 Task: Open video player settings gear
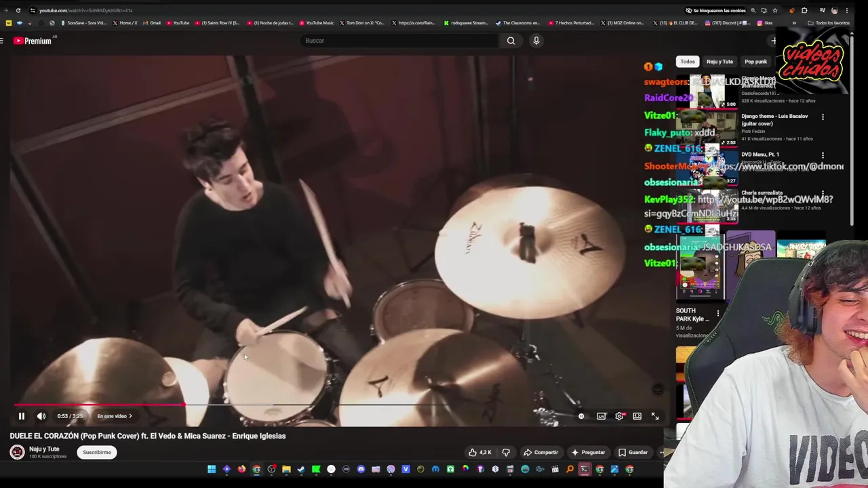coord(619,416)
